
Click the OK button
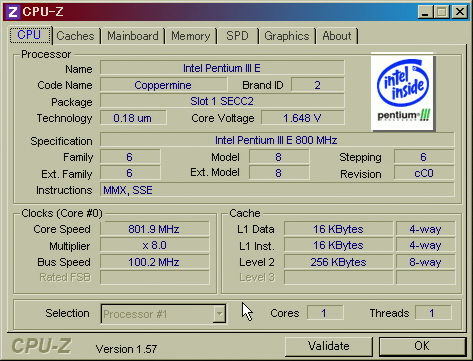click(422, 346)
